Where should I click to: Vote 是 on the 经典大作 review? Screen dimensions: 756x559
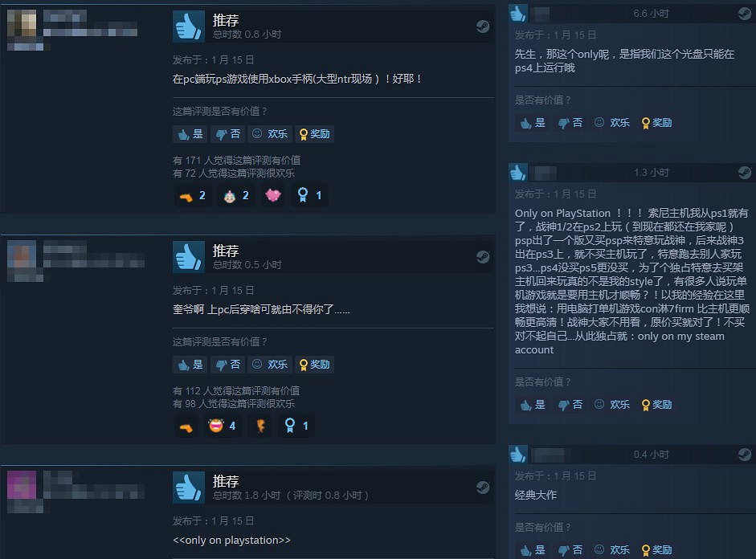tap(533, 550)
